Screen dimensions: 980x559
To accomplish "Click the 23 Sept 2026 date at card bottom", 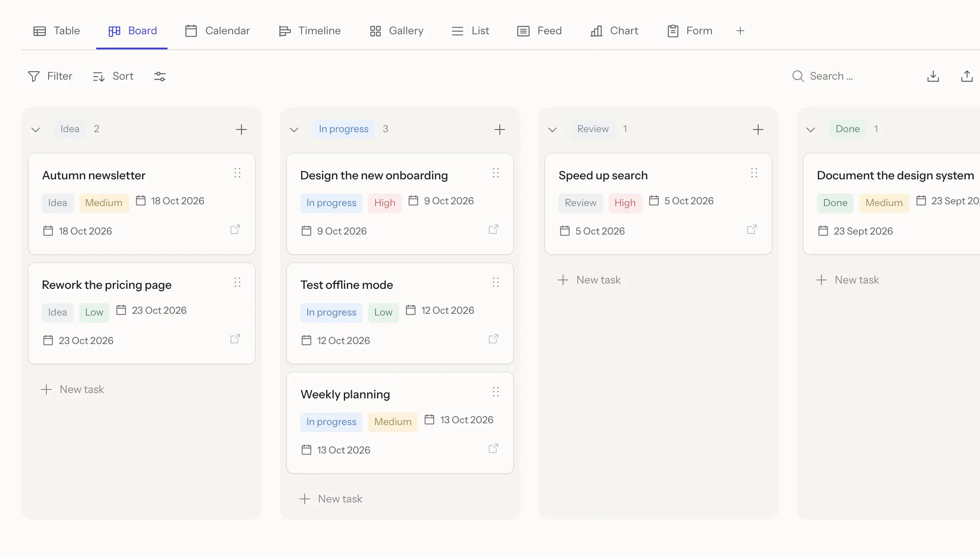I will click(856, 231).
